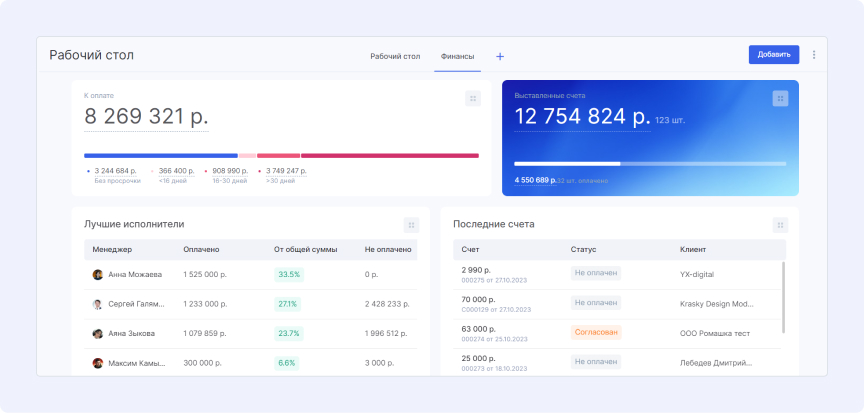The height and width of the screenshot is (413, 864).
Task: Grab drag handle of Выставленные счета card
Action: pyautogui.click(x=780, y=99)
